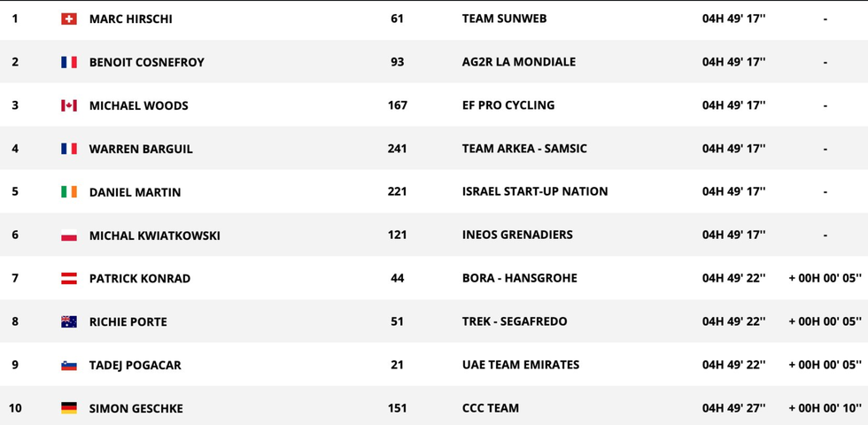Image resolution: width=868 pixels, height=425 pixels.
Task: Click the Austrian flag beside Patrick Konrad
Action: tap(69, 278)
